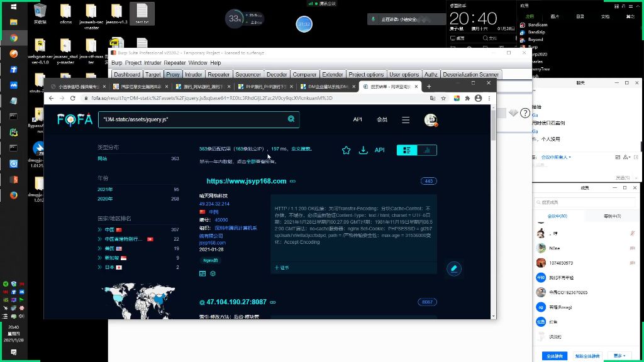Expand the 证书 certificate section
Screen dimensions: 644x362
tap(282, 268)
